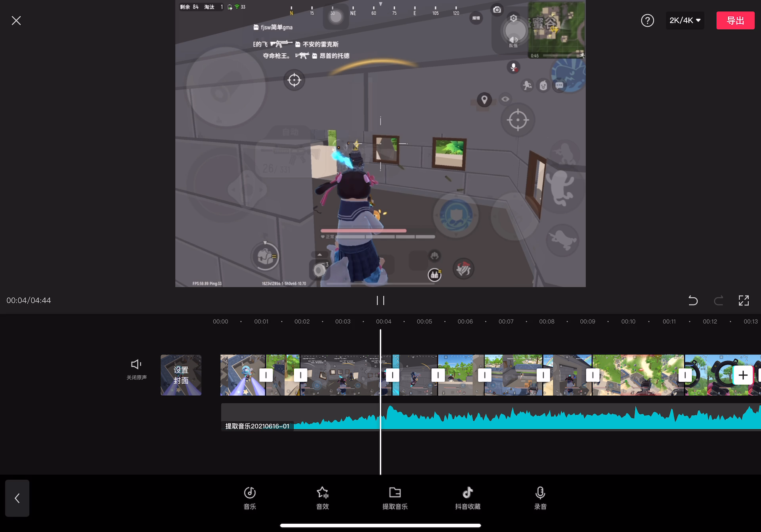
Task: Open the help question mark icon
Action: (x=647, y=21)
